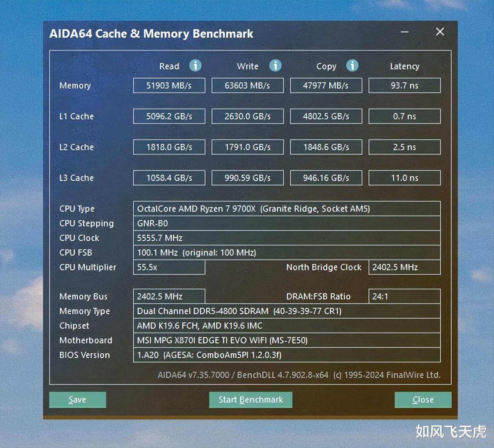This screenshot has width=494, height=448.
Task: Click Start Benchmark
Action: click(251, 400)
